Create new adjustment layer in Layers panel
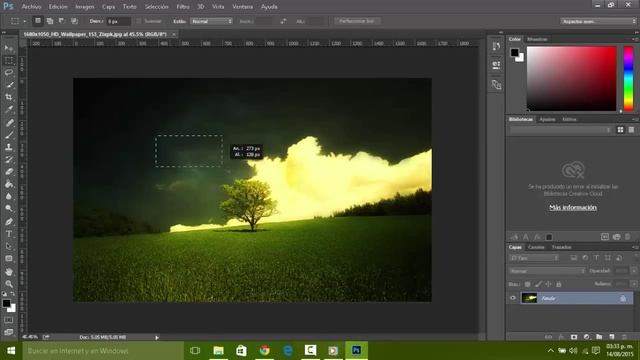 click(587, 337)
